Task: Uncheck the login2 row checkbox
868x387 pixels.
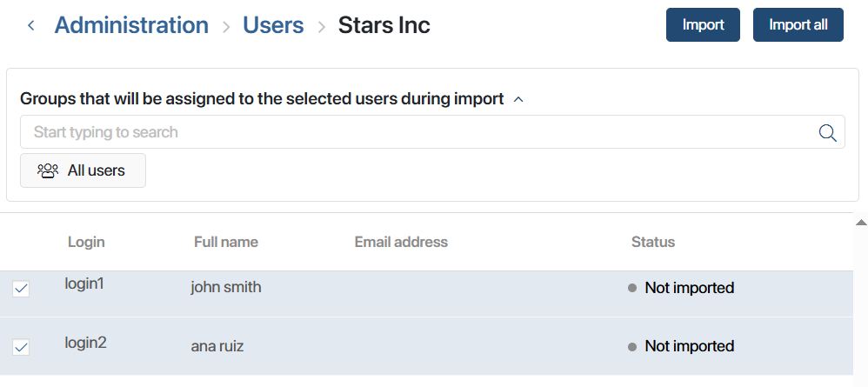Action: tap(21, 347)
